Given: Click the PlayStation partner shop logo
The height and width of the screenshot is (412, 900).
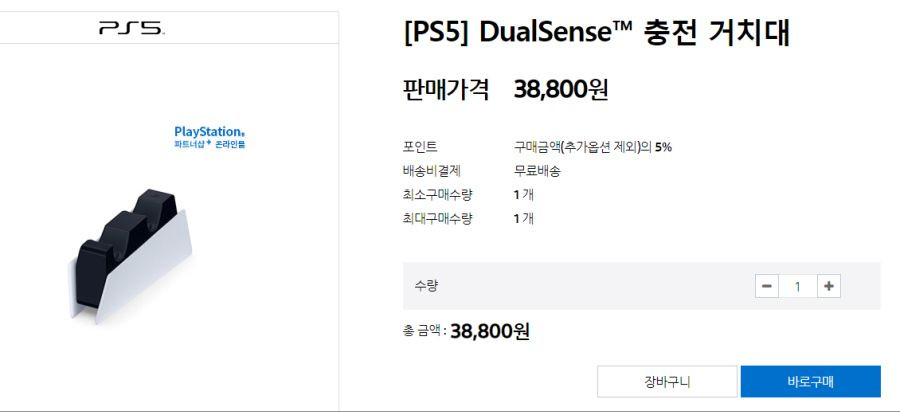Looking at the screenshot, I should pos(210,138).
